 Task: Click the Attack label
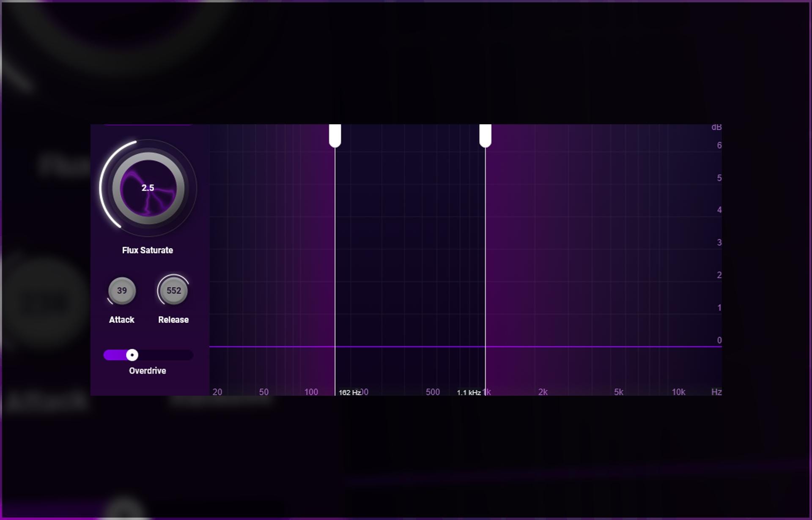(122, 320)
